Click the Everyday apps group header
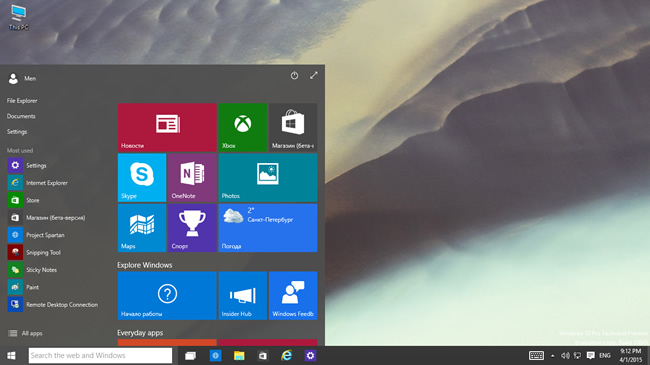The image size is (650, 365). [140, 333]
